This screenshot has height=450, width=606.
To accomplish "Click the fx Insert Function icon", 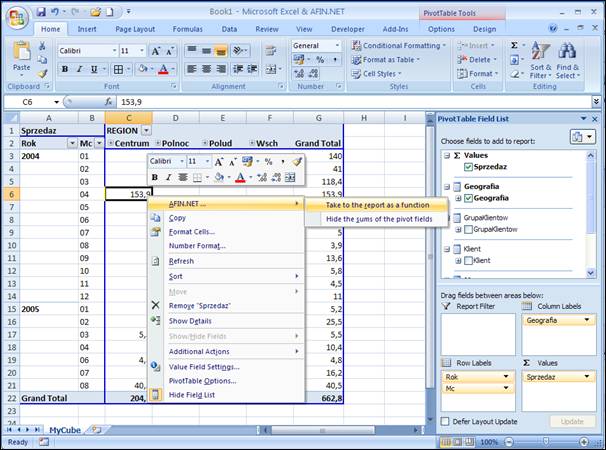I will (x=109, y=102).
